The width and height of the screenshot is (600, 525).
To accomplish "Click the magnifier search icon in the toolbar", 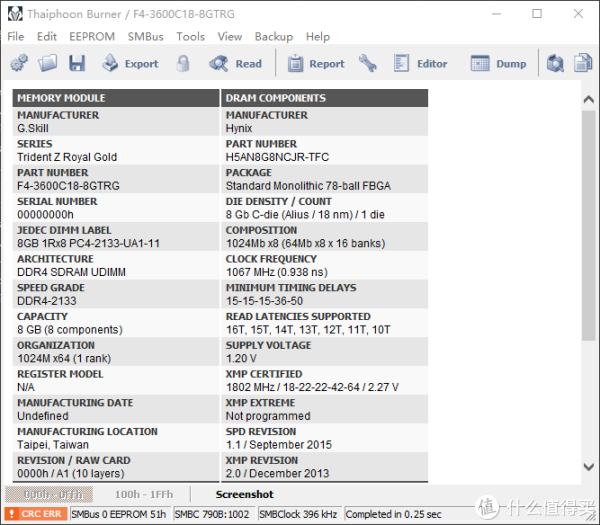I will pos(555,63).
